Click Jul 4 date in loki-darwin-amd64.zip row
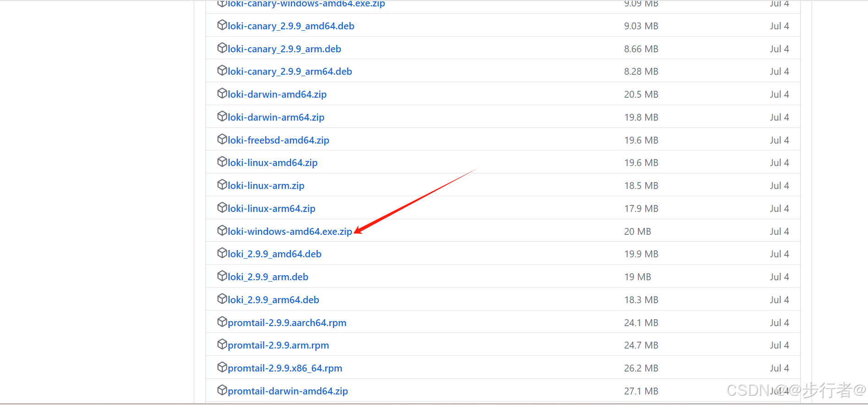This screenshot has width=868, height=405. coord(780,94)
